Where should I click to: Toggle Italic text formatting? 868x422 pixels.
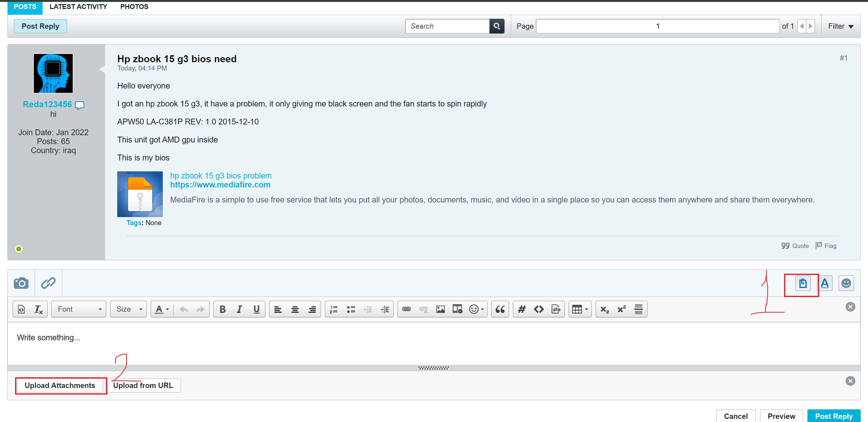click(x=239, y=309)
